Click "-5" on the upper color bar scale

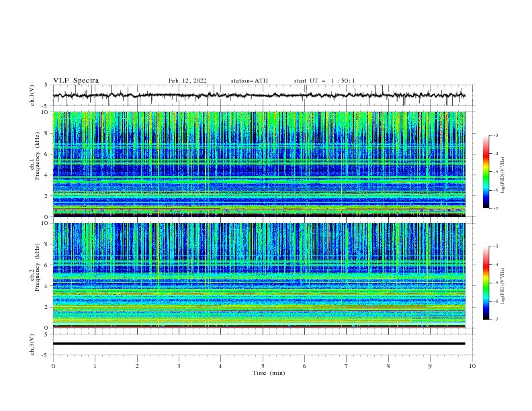click(495, 172)
